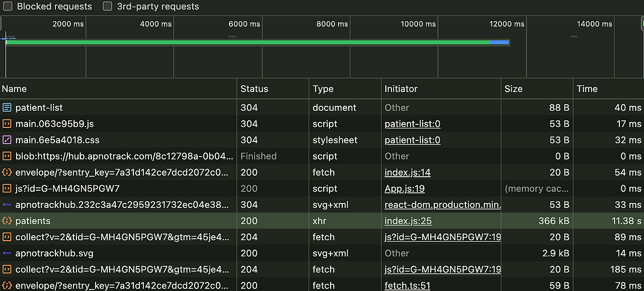644x291 pixels.
Task: Click the script icon beside js?id=G-MH4GN5PGW7
Action: click(7, 188)
